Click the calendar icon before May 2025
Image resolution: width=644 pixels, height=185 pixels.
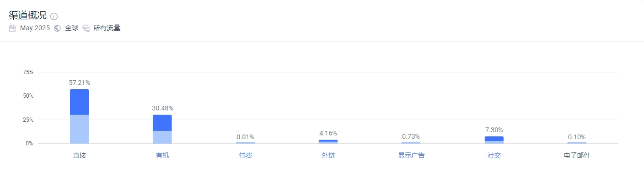(x=12, y=28)
